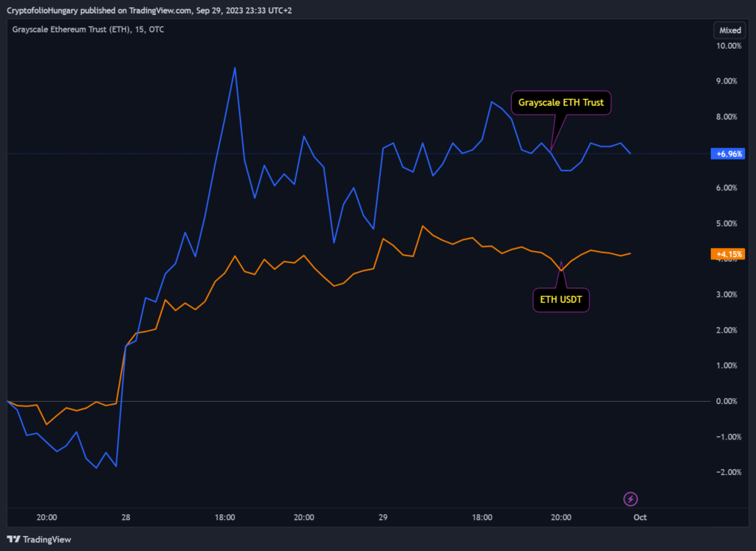Click the 0.00% scale label

[726, 401]
